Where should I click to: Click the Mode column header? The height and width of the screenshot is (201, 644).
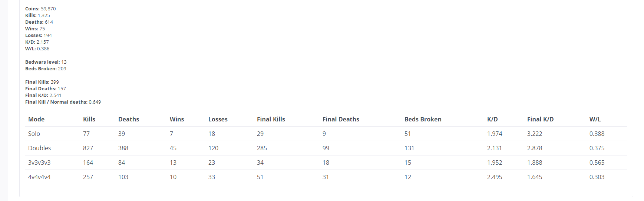[36, 119]
